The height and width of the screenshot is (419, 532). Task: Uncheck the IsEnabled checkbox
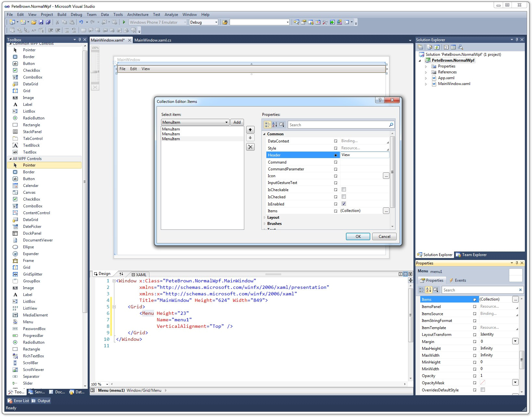click(344, 204)
